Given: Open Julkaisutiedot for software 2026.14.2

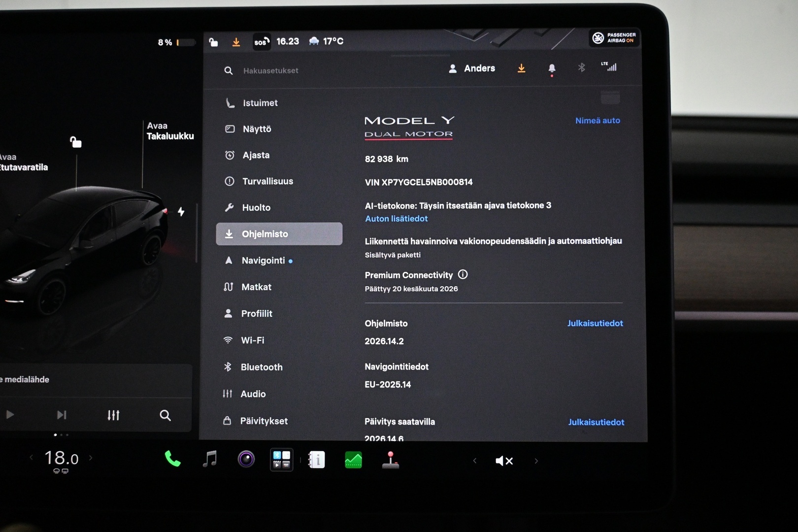Looking at the screenshot, I should [x=595, y=323].
